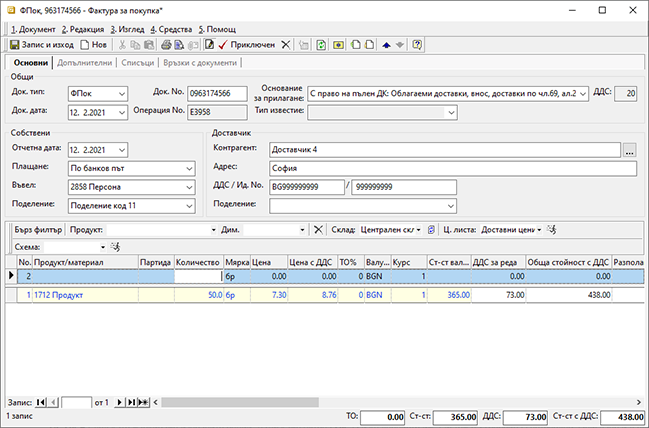Switch to the Връзки с документи tab

coord(199,63)
